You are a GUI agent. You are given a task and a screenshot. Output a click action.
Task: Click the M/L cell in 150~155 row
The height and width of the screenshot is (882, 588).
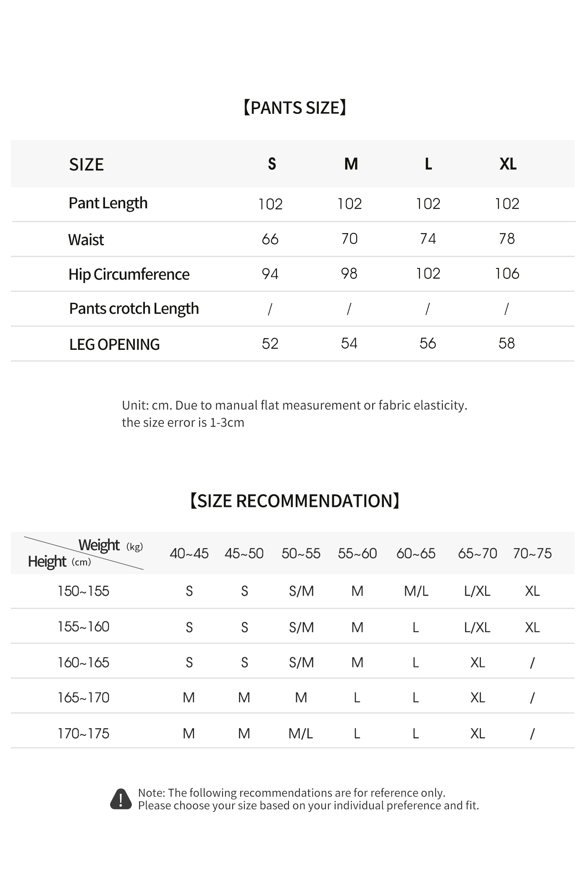click(416, 591)
